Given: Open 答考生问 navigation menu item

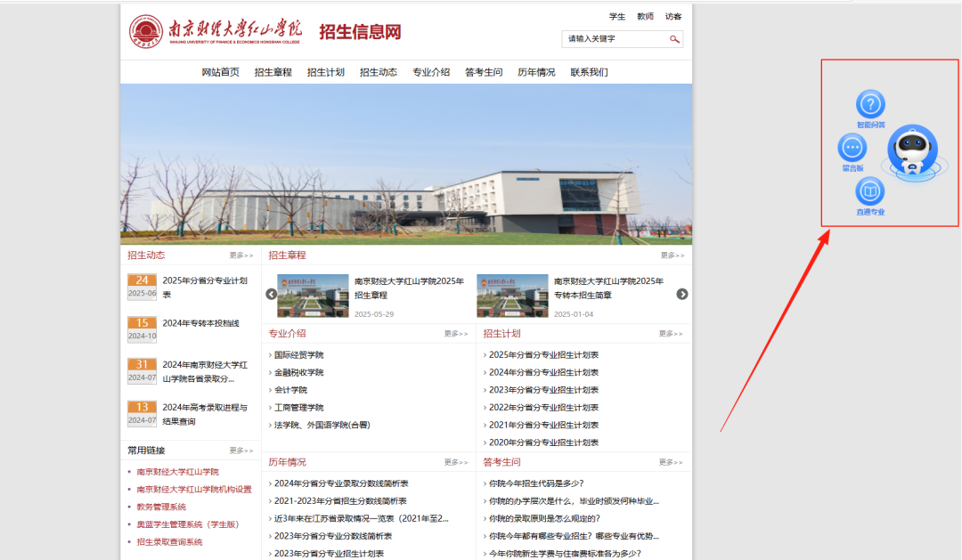Looking at the screenshot, I should click(x=484, y=72).
